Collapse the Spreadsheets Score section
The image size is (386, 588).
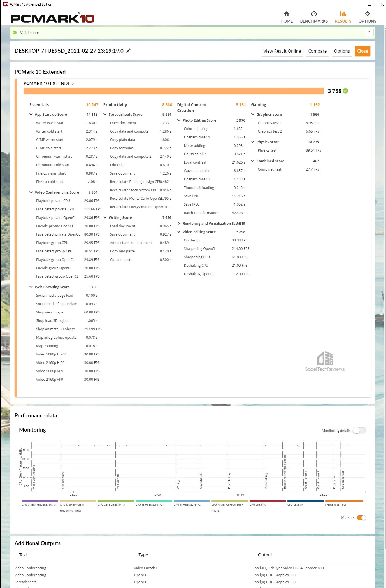105,114
